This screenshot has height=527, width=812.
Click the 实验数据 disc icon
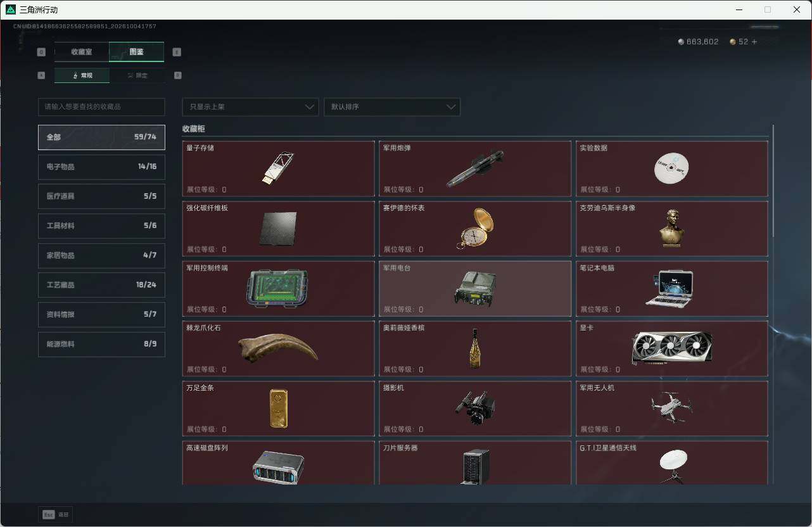coord(671,168)
